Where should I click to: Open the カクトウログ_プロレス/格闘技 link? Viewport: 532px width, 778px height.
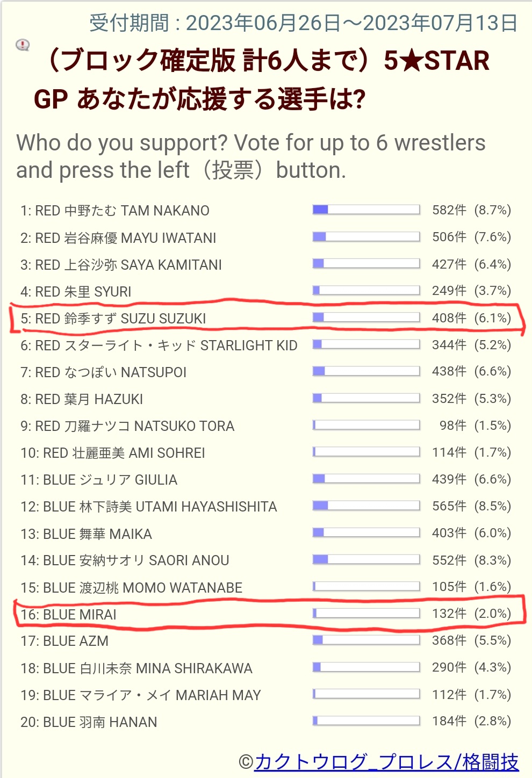[386, 762]
